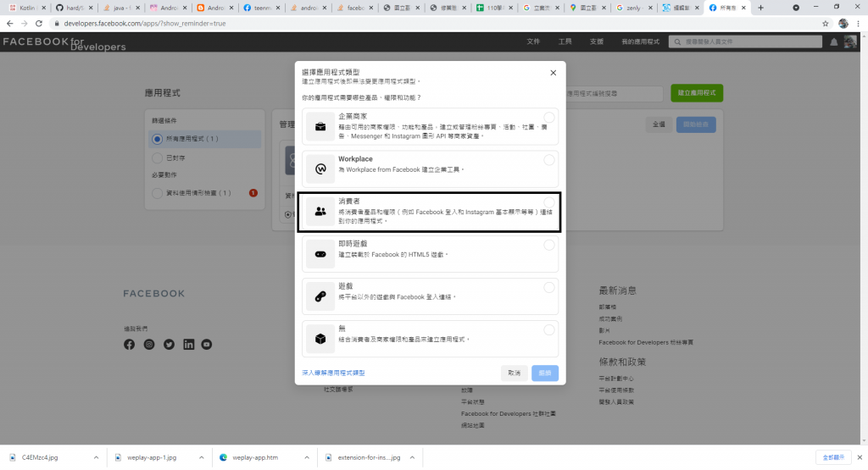Click the people icon for 消費者
The image size is (868, 470).
(320, 211)
